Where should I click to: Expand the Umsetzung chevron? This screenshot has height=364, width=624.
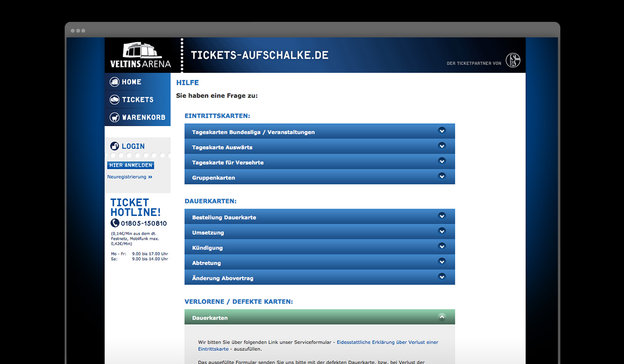pyautogui.click(x=442, y=231)
